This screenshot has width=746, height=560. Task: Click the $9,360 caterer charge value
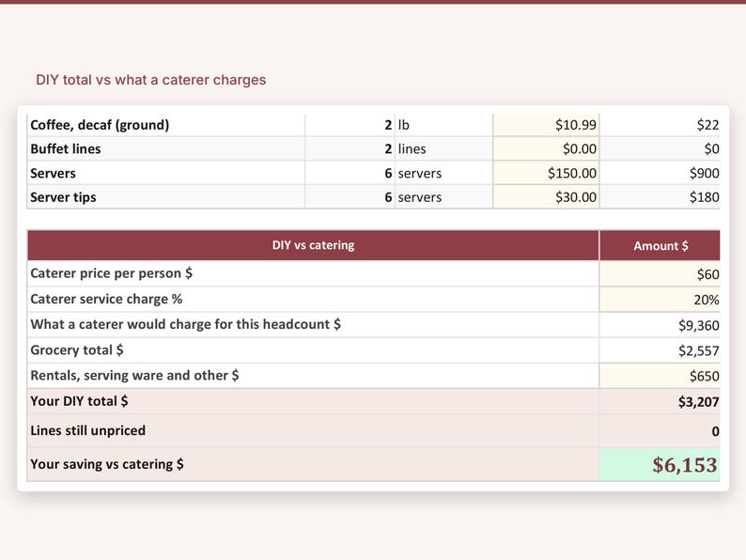[x=660, y=325]
